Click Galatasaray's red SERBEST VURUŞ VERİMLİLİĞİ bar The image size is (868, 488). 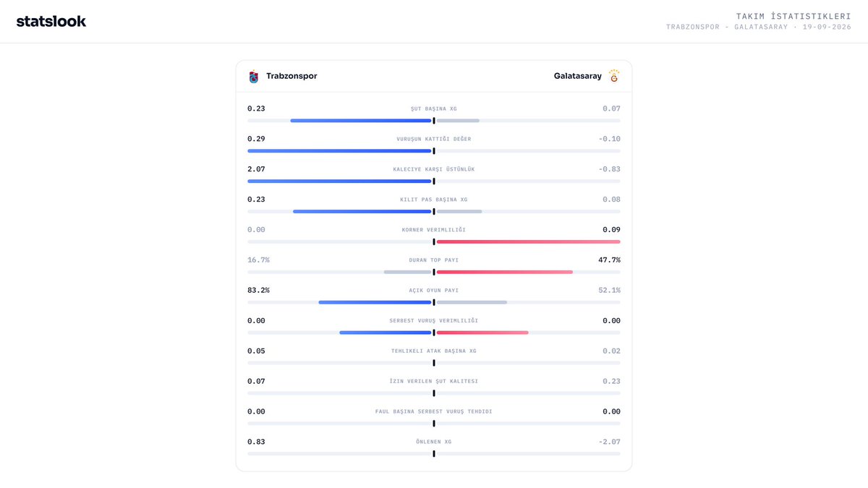pos(482,333)
